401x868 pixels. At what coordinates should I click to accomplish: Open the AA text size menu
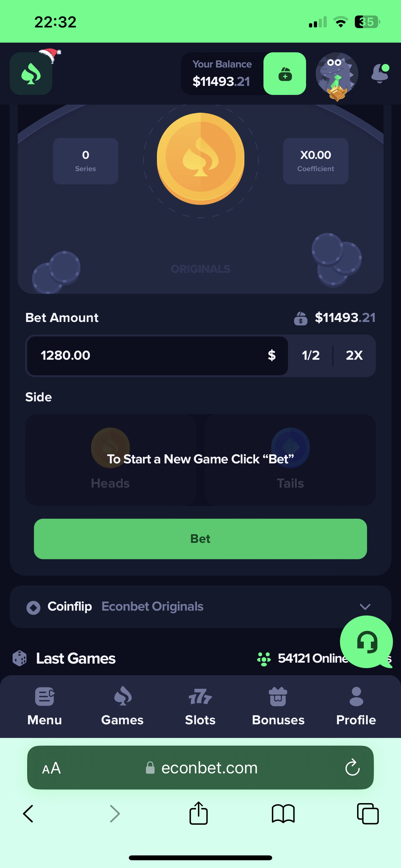tap(52, 768)
